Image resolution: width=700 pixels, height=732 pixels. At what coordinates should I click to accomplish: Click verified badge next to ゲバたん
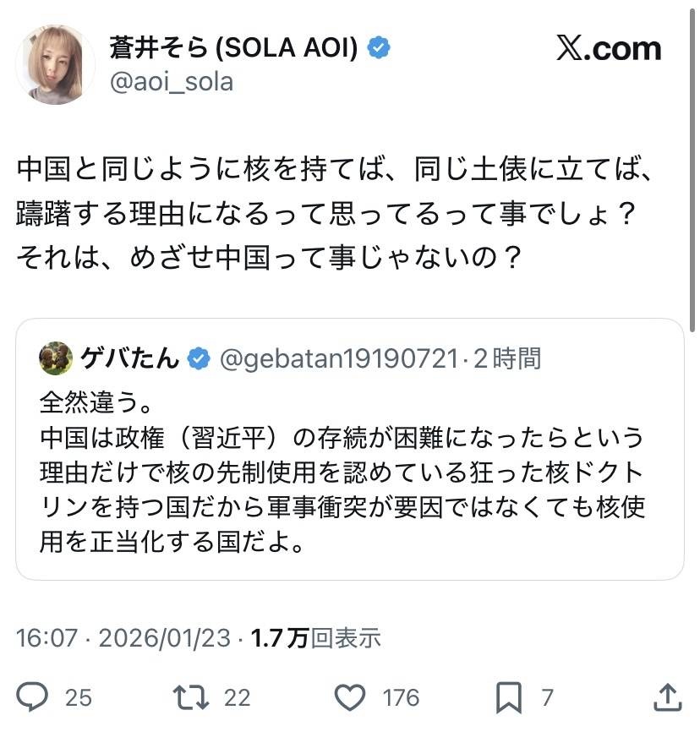[x=199, y=358]
